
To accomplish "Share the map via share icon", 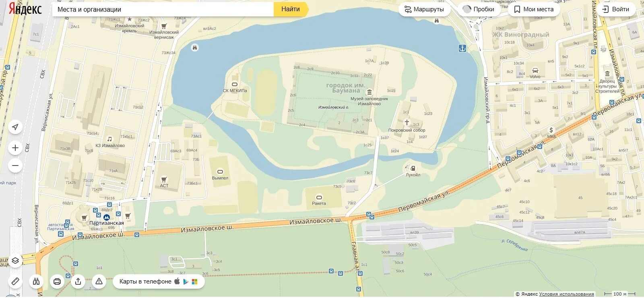I will pos(78,281).
